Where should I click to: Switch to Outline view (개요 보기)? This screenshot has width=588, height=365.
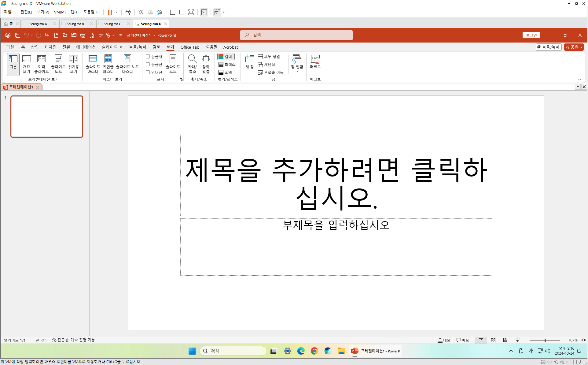[x=27, y=64]
